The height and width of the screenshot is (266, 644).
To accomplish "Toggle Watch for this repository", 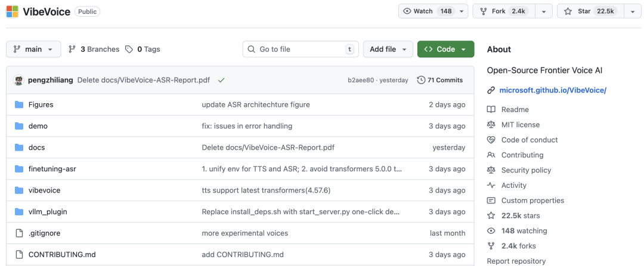I will click(428, 11).
